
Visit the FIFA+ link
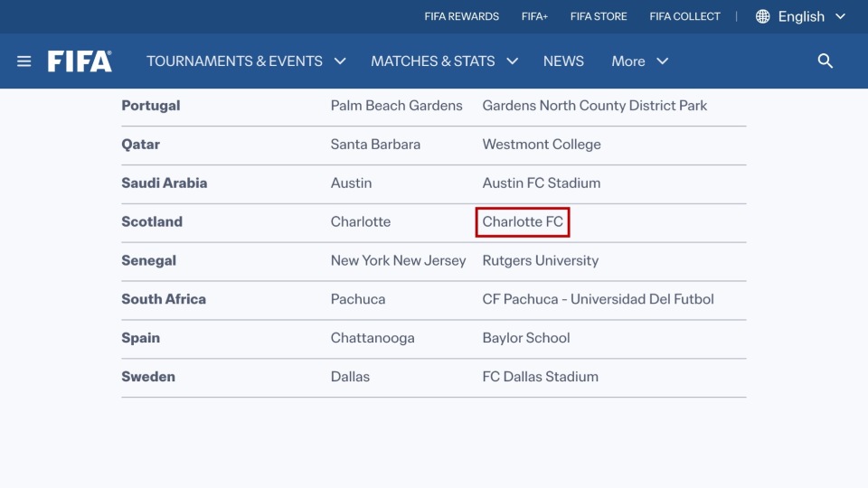pos(534,16)
